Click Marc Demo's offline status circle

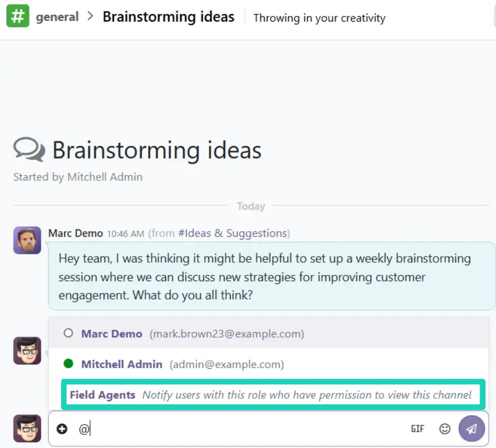point(69,334)
